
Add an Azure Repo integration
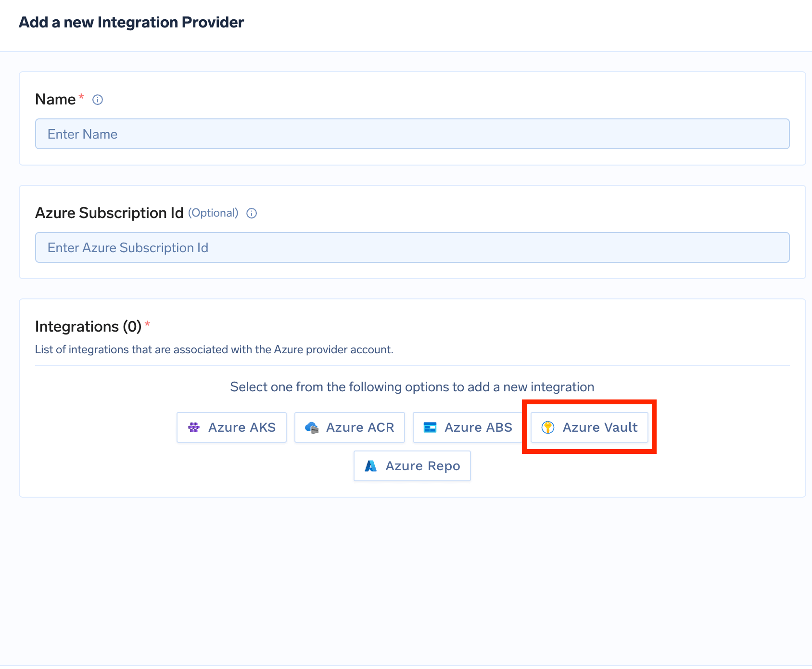click(412, 465)
